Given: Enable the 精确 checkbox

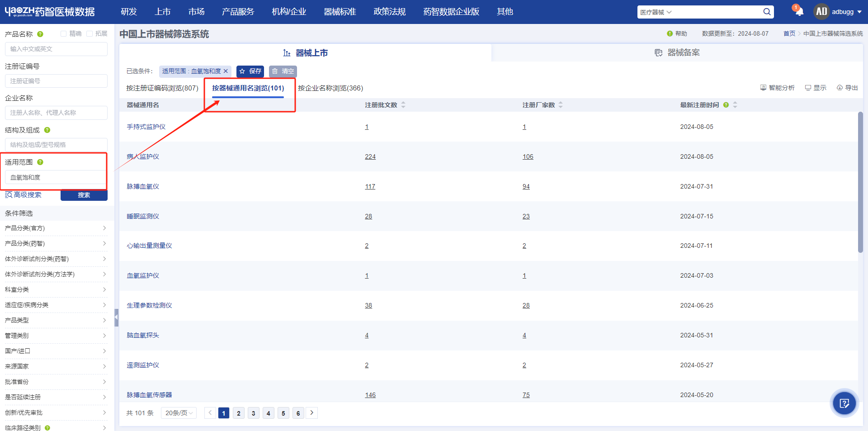Looking at the screenshot, I should click(x=63, y=33).
